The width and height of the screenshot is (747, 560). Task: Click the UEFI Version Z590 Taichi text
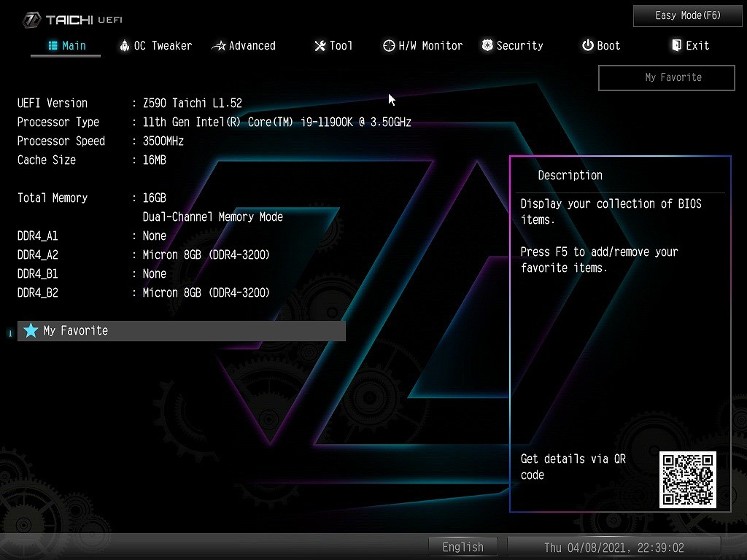[x=192, y=103]
